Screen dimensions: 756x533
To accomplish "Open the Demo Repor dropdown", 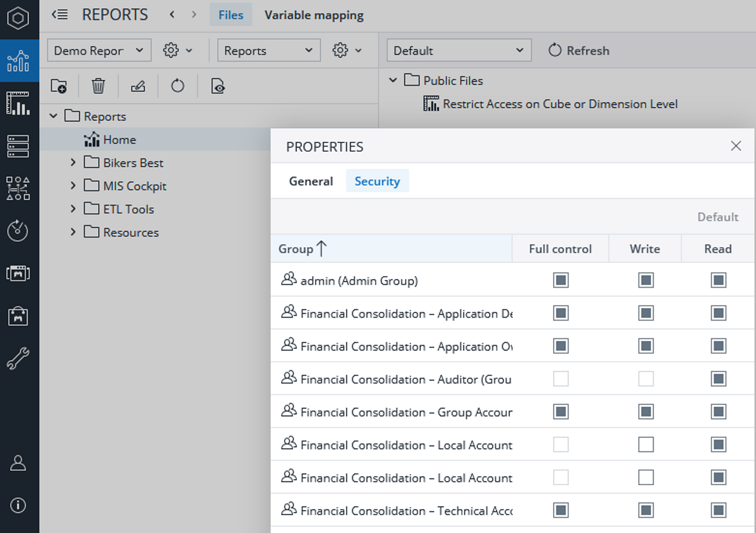I will coord(99,50).
